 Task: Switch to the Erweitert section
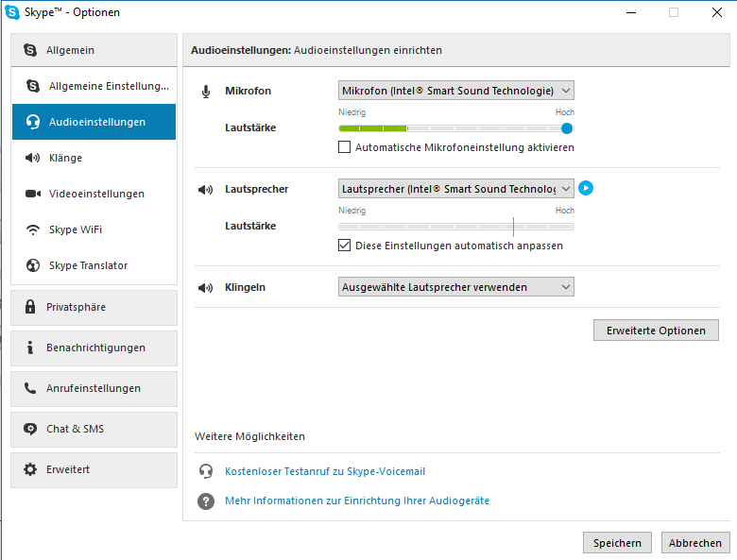(x=94, y=470)
